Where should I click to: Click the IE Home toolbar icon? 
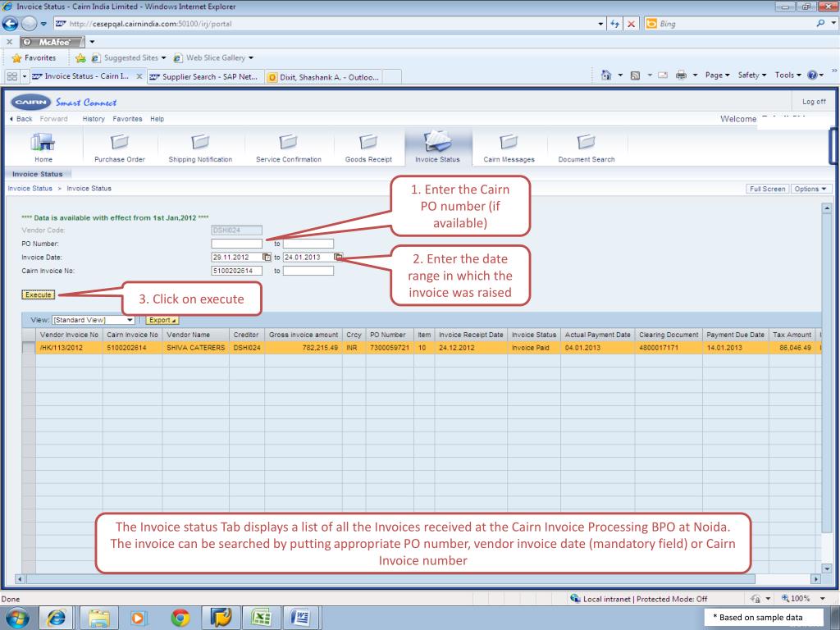tap(606, 75)
